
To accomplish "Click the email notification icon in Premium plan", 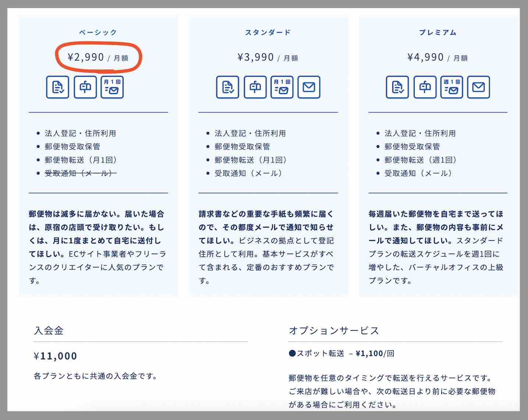I will (478, 87).
